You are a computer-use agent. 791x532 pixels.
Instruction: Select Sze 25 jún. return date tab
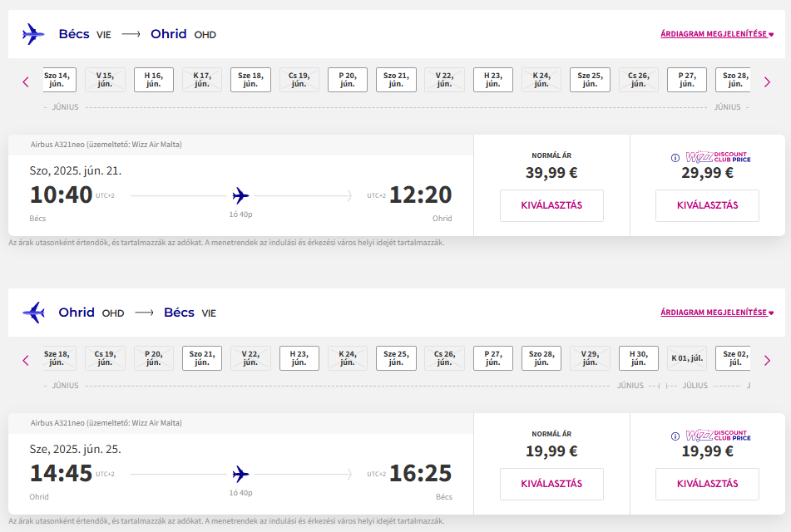click(x=396, y=358)
